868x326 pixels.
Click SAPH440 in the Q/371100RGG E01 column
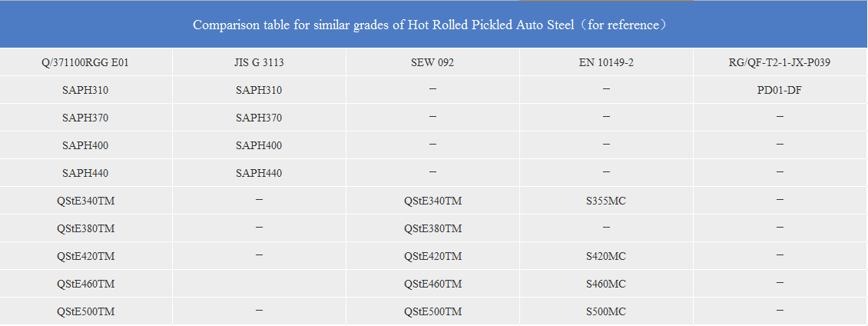pyautogui.click(x=85, y=173)
